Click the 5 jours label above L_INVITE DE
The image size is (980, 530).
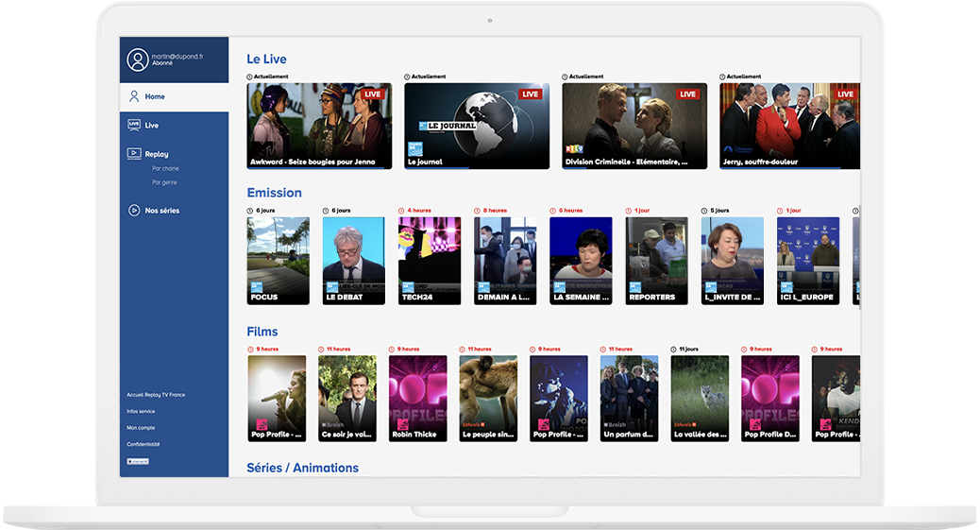[x=720, y=211]
